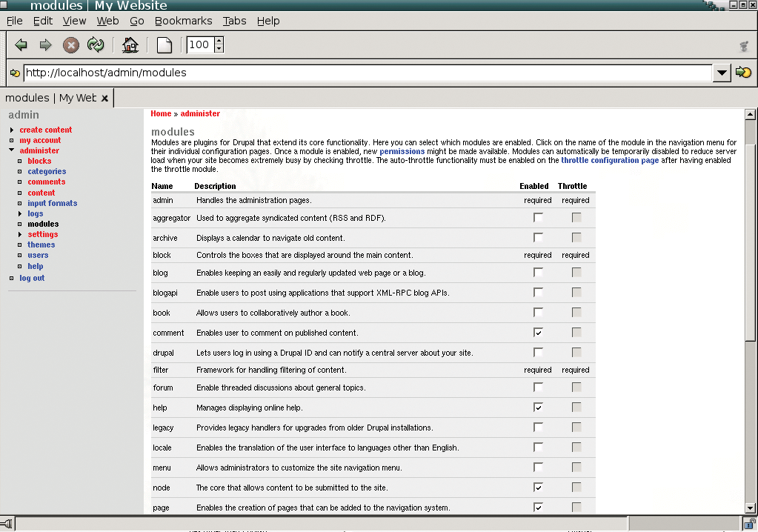The width and height of the screenshot is (758, 532).
Task: Open 'categories' in the admin sidebar
Action: pyautogui.click(x=47, y=171)
